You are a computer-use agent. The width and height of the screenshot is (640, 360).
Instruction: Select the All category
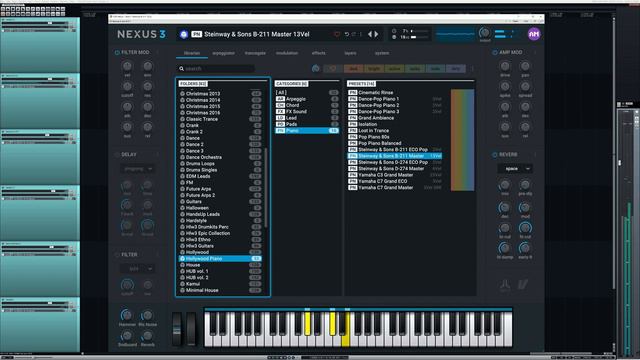pyautogui.click(x=307, y=93)
